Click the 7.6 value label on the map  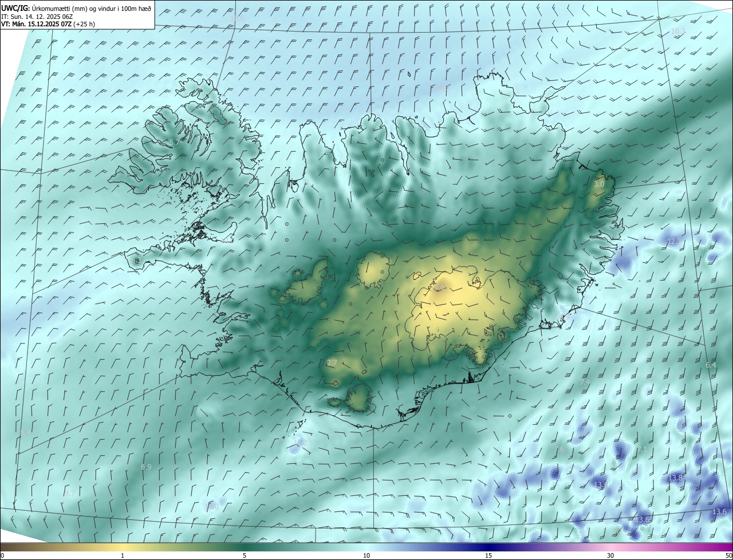pyautogui.click(x=559, y=450)
